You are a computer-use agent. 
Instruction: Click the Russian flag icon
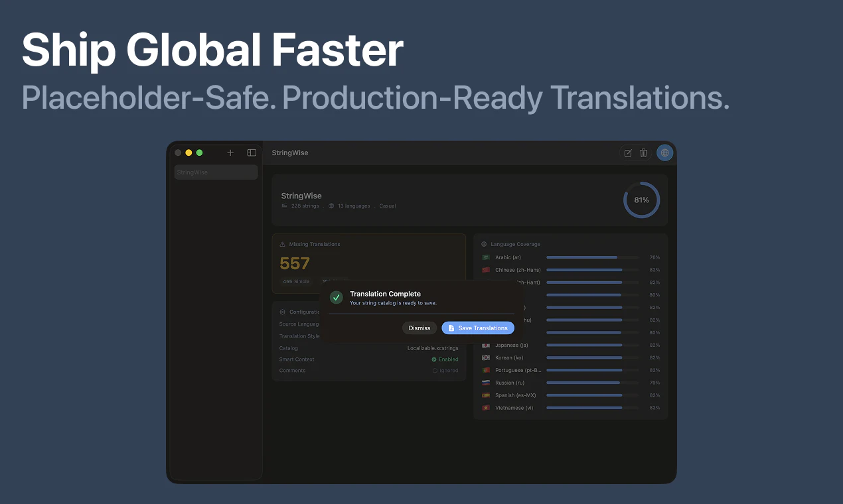pyautogui.click(x=486, y=383)
